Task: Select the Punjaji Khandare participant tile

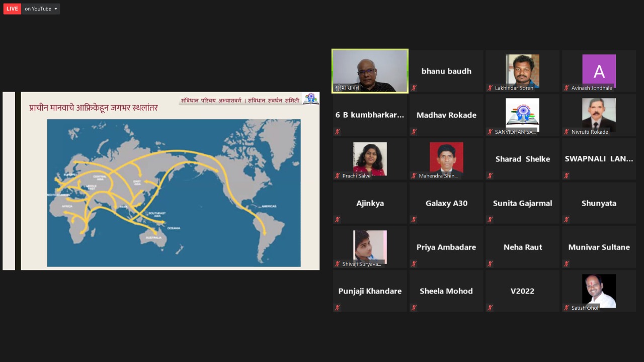Action: pyautogui.click(x=370, y=291)
